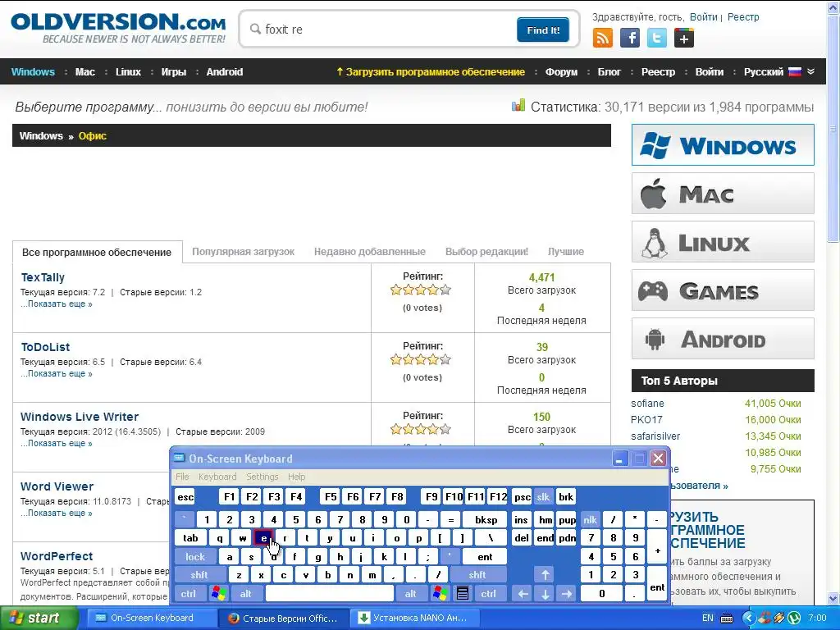Click the ent key beside apostrophe
The height and width of the screenshot is (630, 840).
coord(485,557)
